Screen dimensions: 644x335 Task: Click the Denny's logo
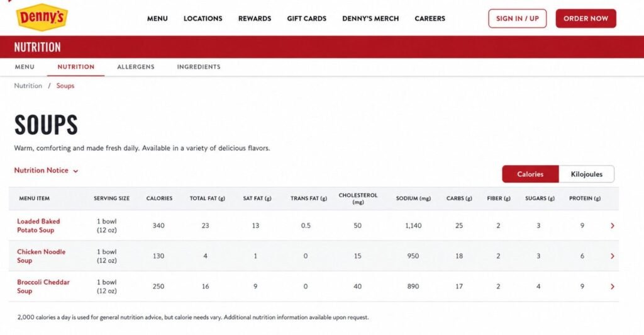coord(42,17)
